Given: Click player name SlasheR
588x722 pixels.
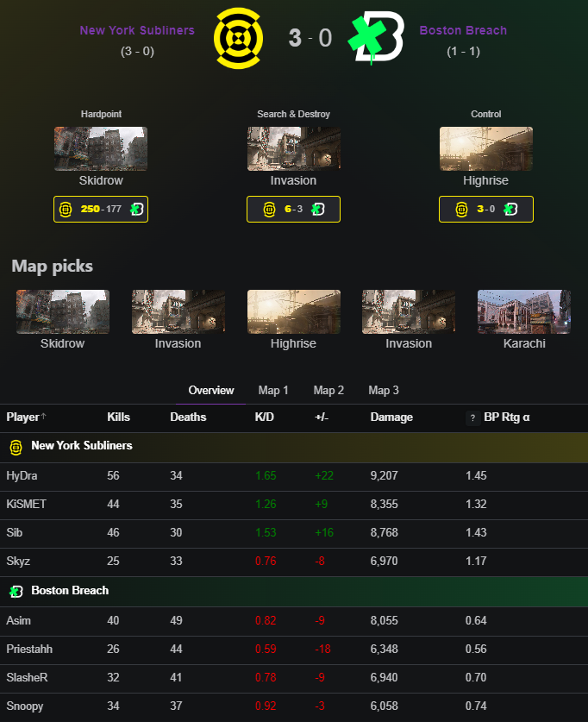Looking at the screenshot, I should pyautogui.click(x=27, y=678).
